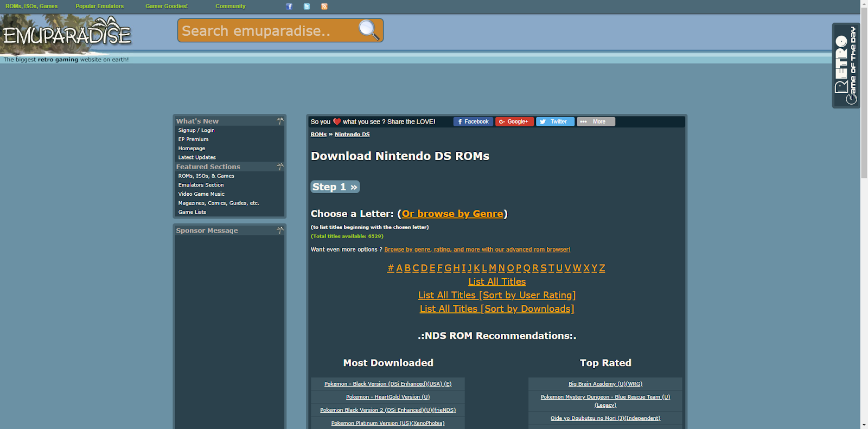
Task: Open Pokemon - Black Version (DSi Enhanced)
Action: point(388,384)
